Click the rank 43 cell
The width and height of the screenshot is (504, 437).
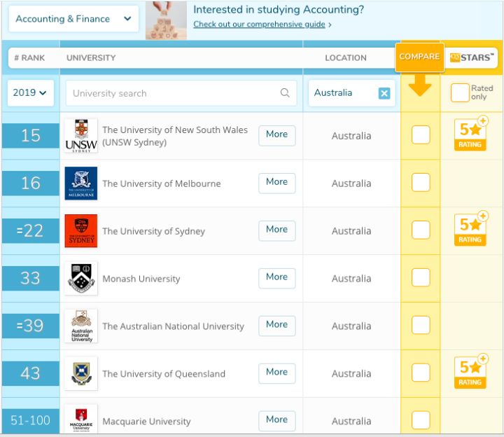31,374
